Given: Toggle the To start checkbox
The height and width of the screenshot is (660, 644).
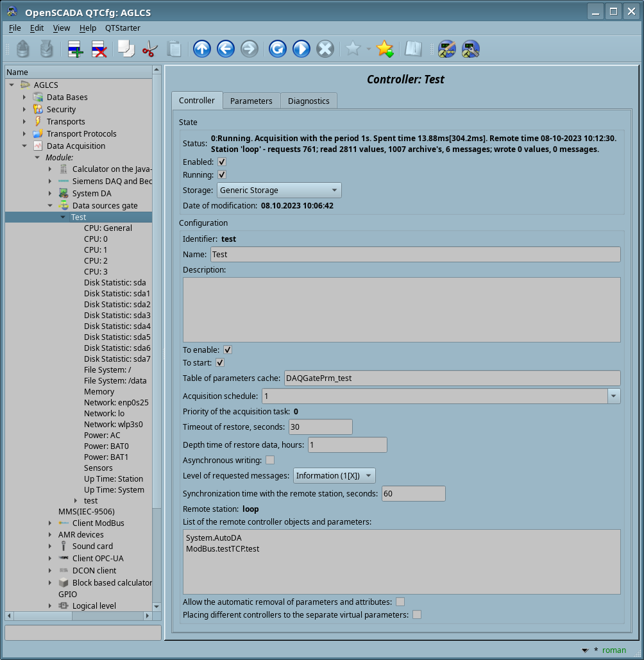Looking at the screenshot, I should pyautogui.click(x=220, y=362).
